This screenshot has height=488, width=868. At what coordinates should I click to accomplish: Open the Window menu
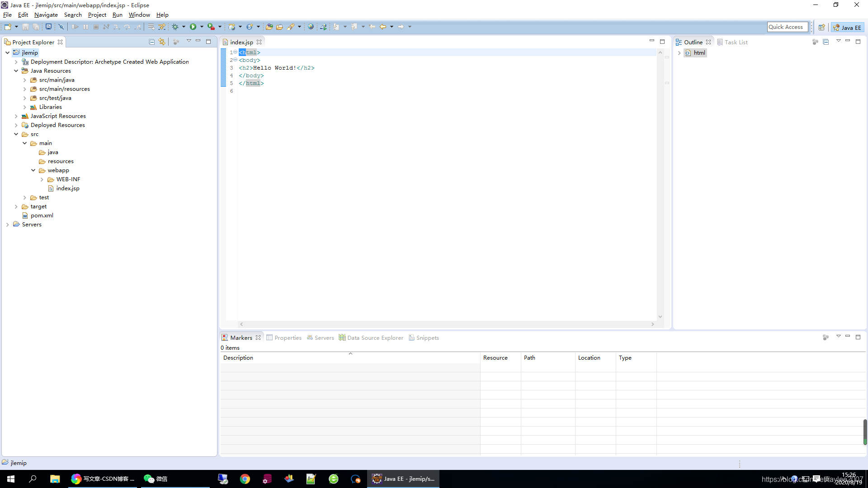(x=139, y=15)
